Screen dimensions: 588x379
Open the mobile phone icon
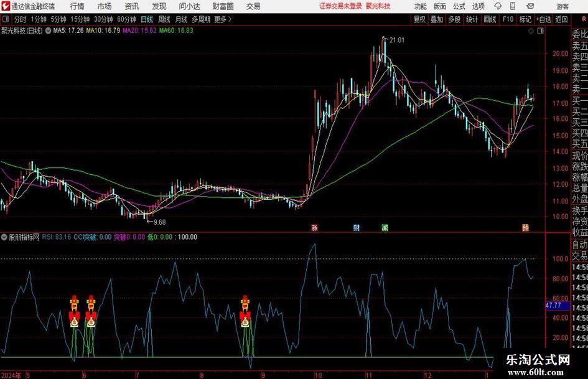[x=513, y=6]
